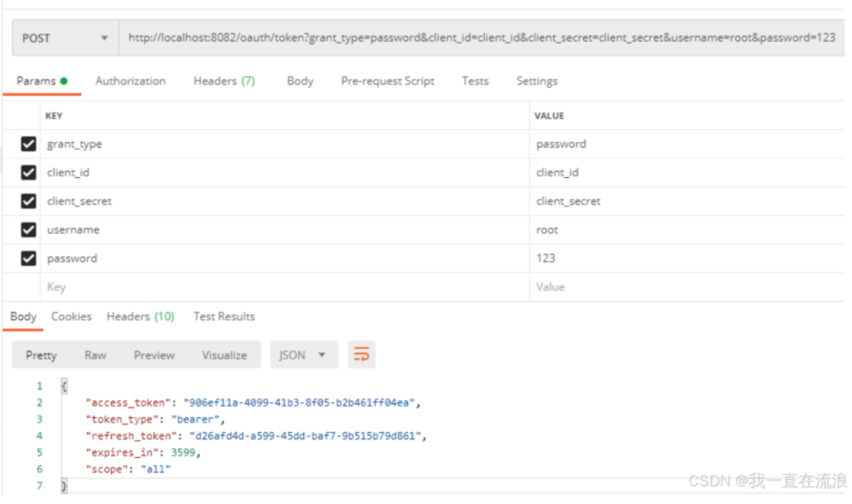Toggle the password parameter checkbox
Image resolution: width=852 pixels, height=504 pixels.
tap(28, 259)
